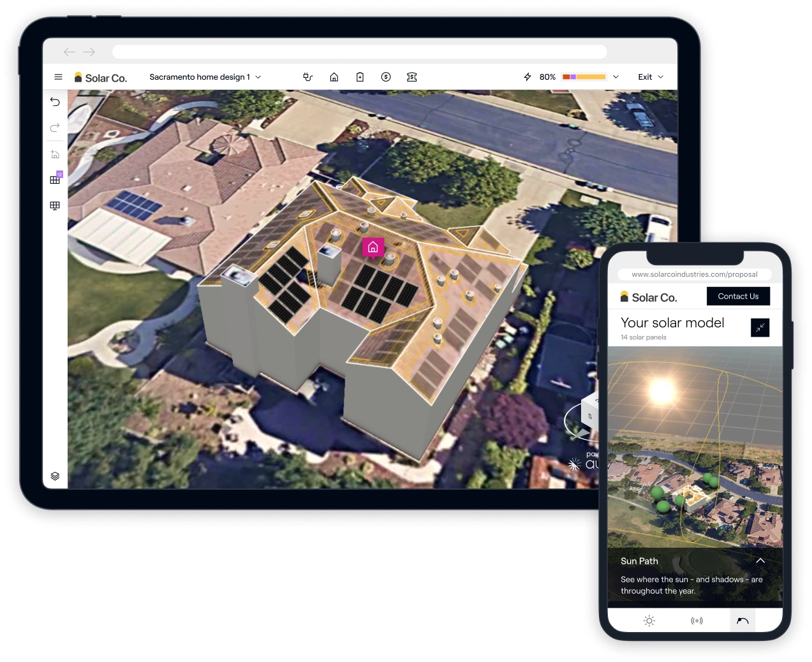Open the layers icon at the sidebar bottom

[x=55, y=475]
